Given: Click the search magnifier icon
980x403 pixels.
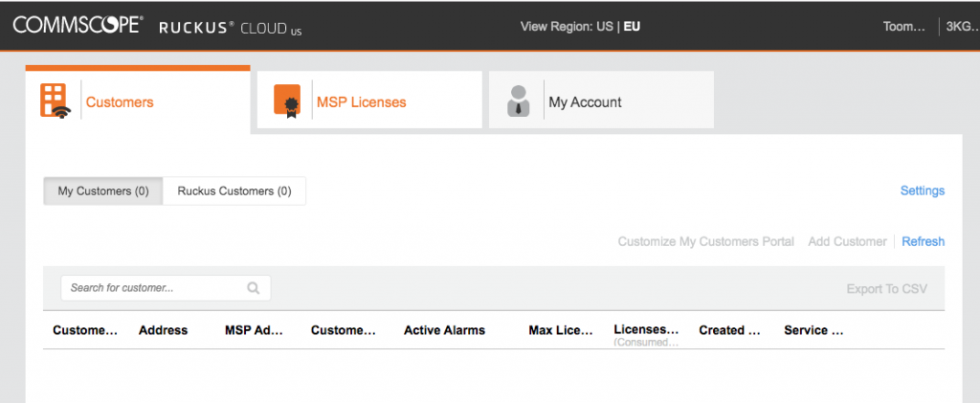Looking at the screenshot, I should click(254, 287).
